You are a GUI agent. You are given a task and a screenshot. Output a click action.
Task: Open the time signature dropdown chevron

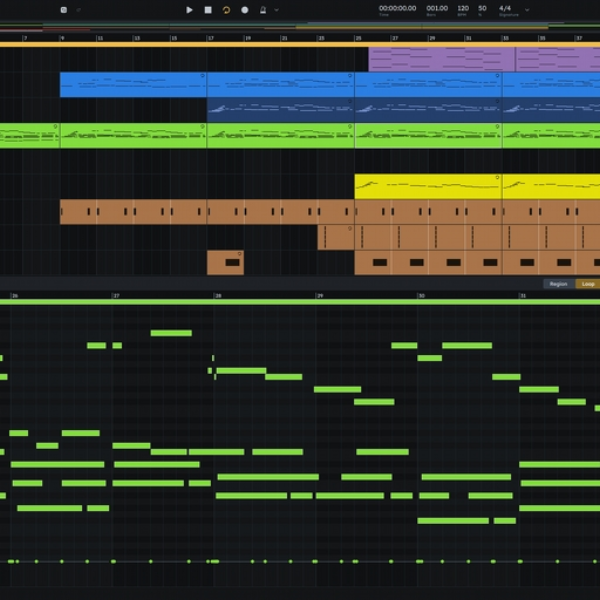click(x=527, y=10)
